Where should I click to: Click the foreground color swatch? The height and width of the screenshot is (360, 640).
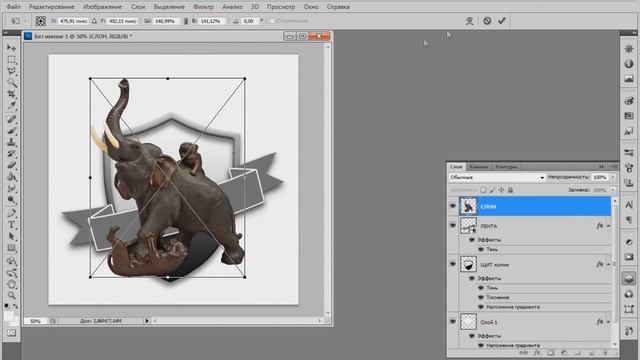tap(9, 316)
